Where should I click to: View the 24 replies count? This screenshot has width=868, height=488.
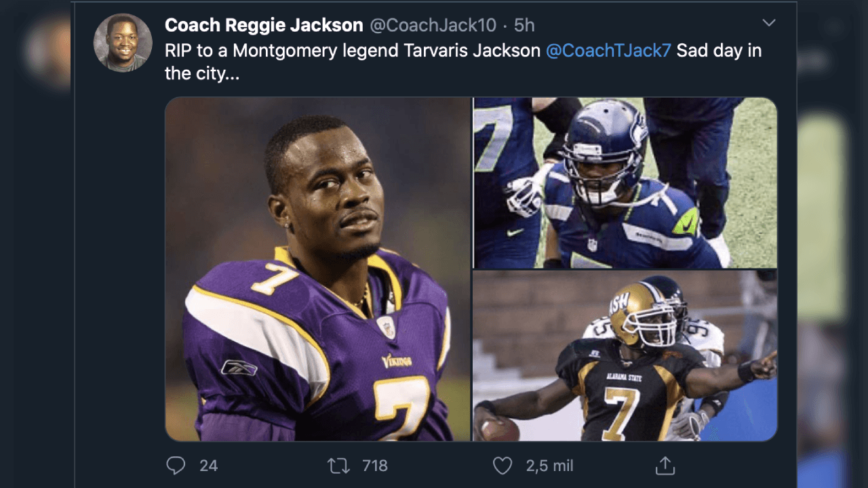[x=209, y=466]
